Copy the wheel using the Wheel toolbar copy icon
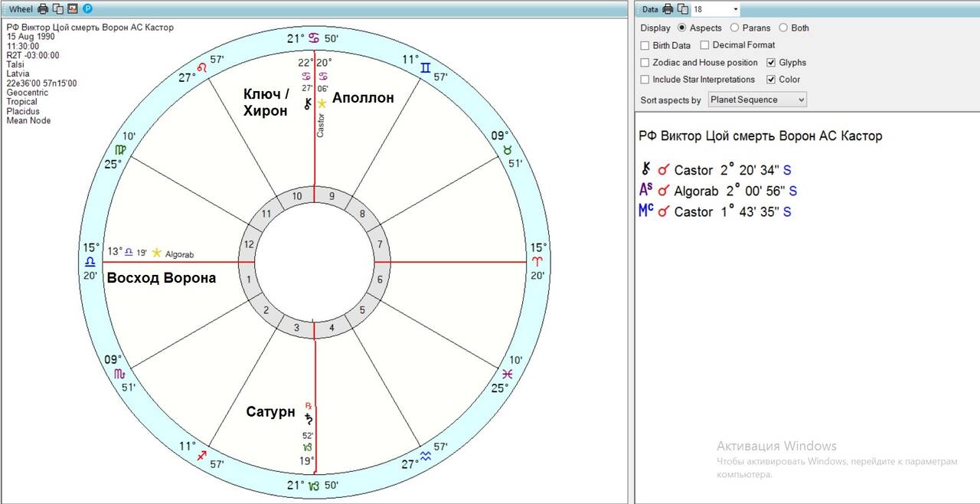The image size is (980, 504). click(57, 9)
